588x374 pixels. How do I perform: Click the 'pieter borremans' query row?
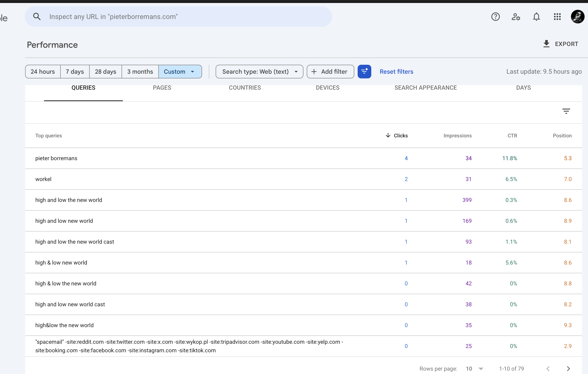click(x=304, y=158)
